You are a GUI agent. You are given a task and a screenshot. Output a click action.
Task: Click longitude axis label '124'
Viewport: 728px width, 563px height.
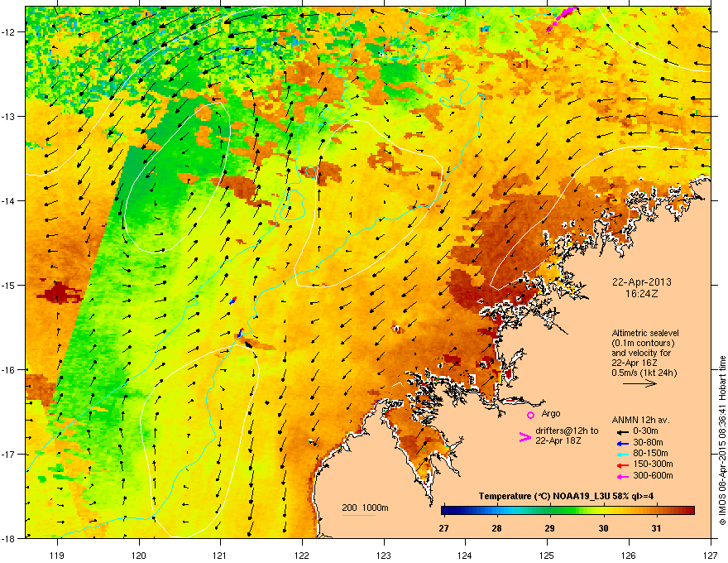coord(465,556)
